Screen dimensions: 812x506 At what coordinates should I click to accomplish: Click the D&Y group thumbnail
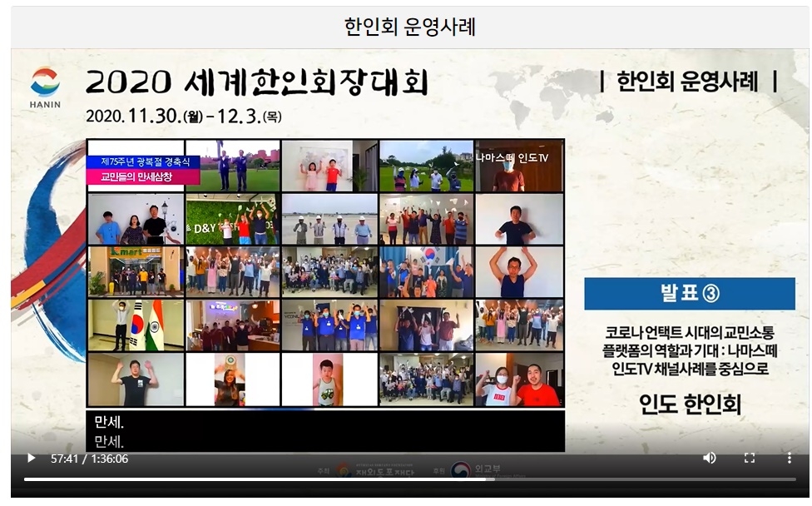tap(232, 219)
